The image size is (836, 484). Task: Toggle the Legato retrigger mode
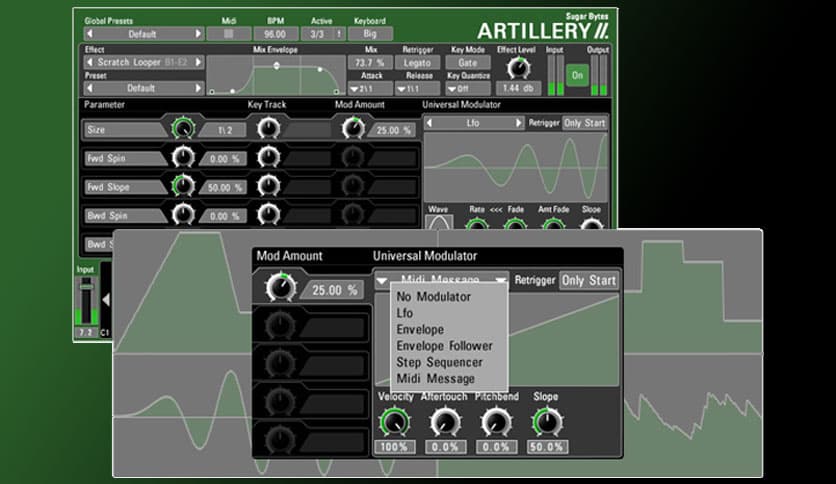417,62
